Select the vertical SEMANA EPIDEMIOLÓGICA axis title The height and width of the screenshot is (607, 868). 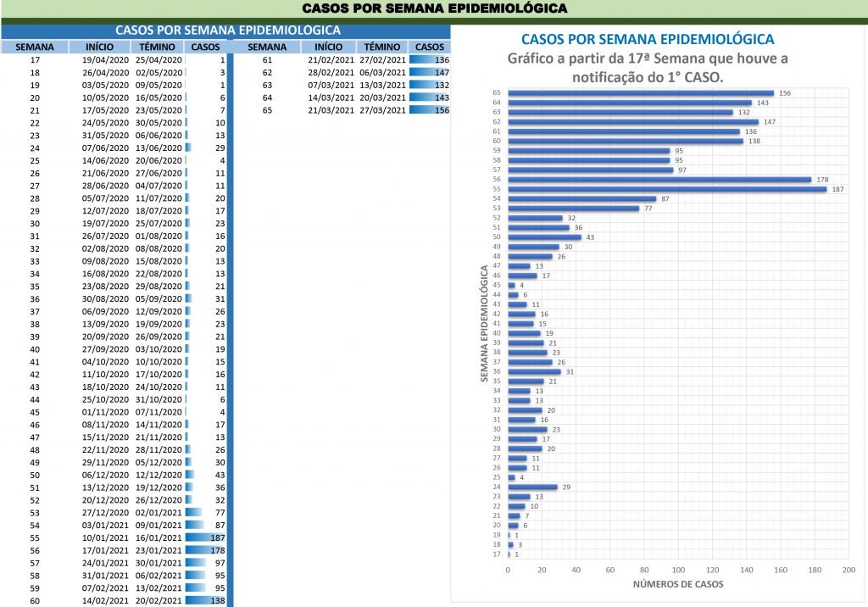tap(484, 323)
